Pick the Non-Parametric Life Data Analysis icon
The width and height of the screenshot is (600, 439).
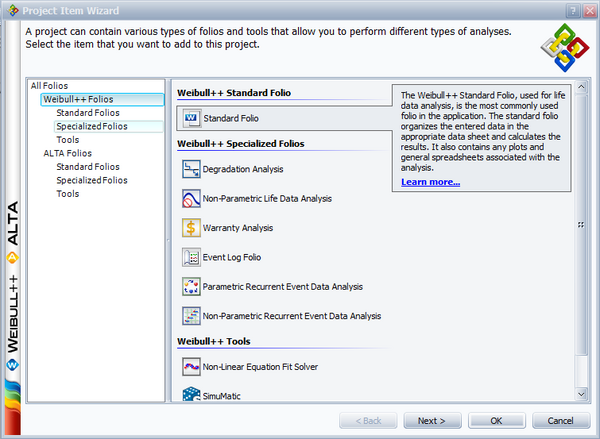click(x=191, y=199)
